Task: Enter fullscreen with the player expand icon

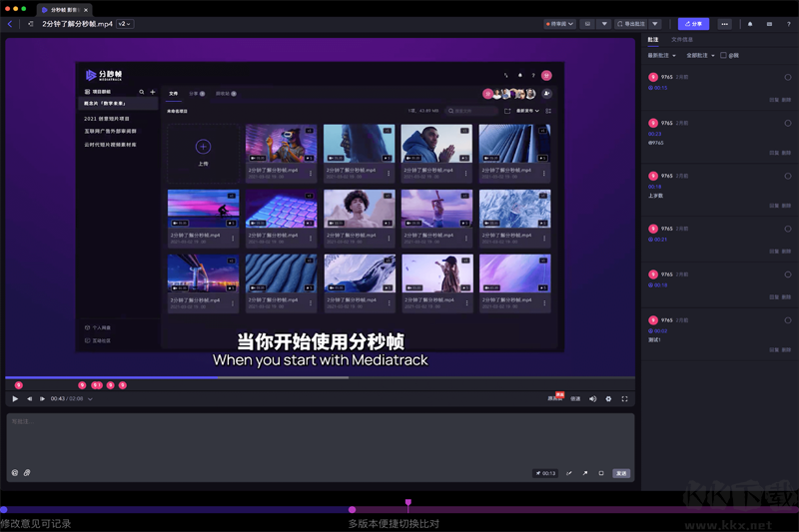Action: point(625,398)
